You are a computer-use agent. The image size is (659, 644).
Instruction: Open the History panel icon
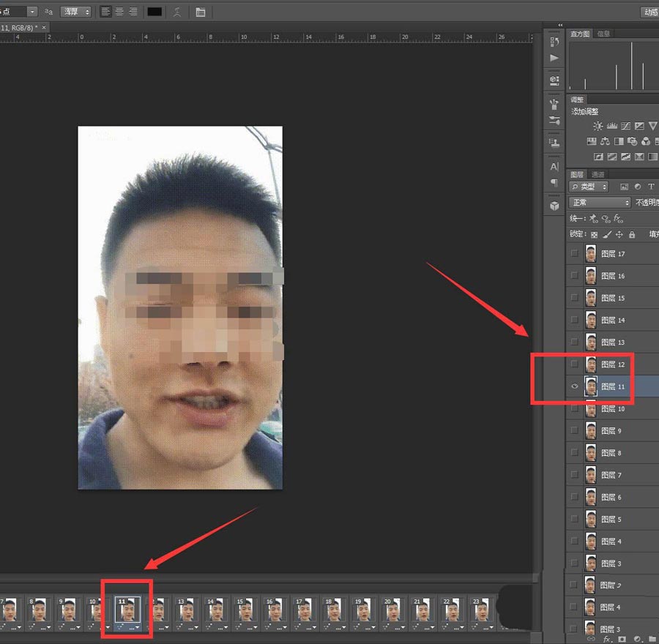[554, 42]
